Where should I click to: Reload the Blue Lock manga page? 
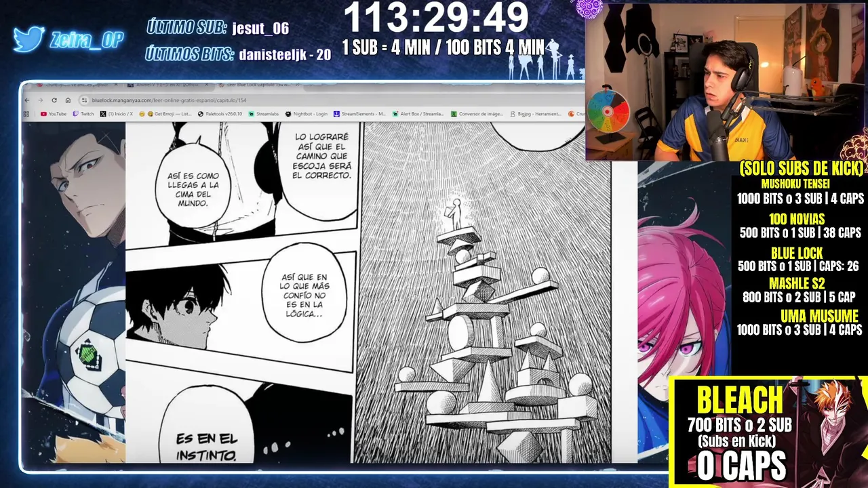point(54,100)
